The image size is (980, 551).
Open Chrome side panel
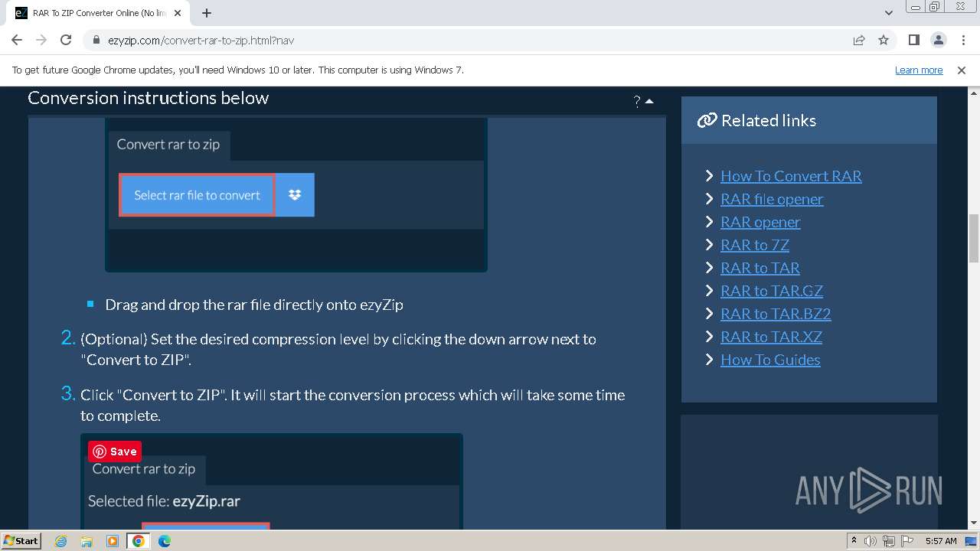click(x=913, y=40)
